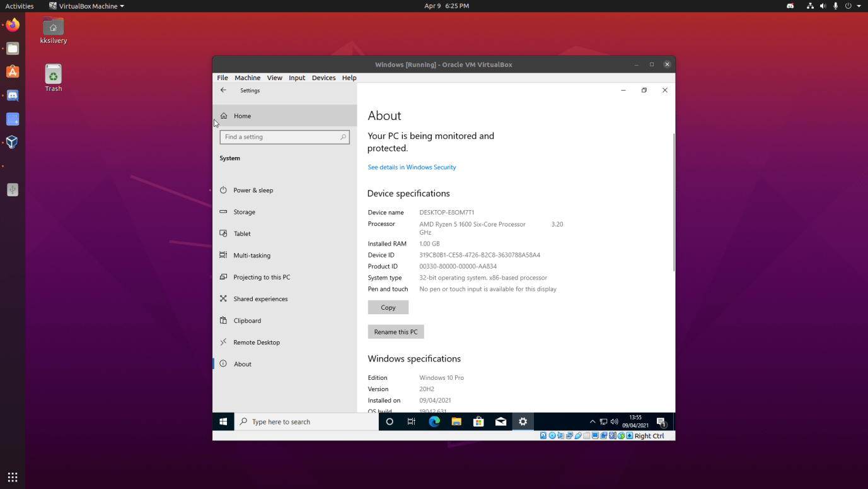This screenshot has width=868, height=489.
Task: Open Firefox from Ubuntu dock
Action: point(13,25)
